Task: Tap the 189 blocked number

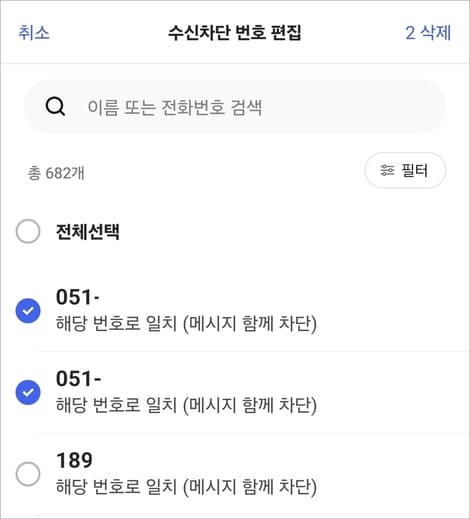Action: (x=74, y=460)
